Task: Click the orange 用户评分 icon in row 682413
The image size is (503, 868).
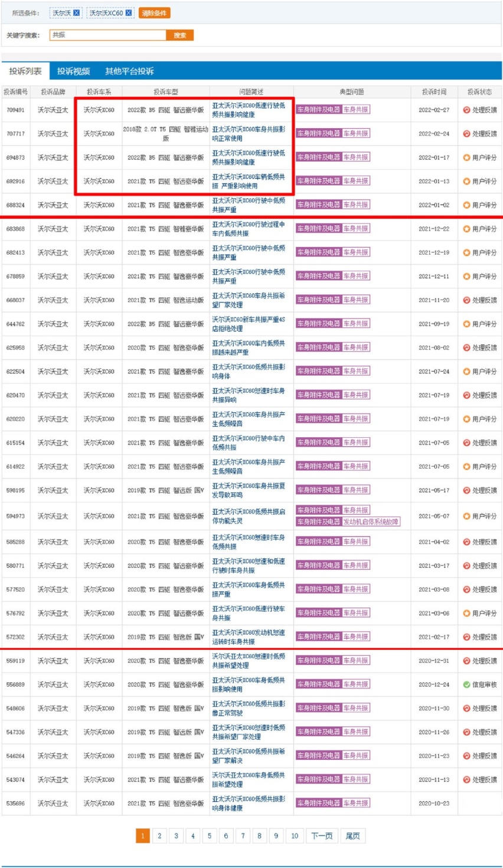Action: click(x=466, y=253)
